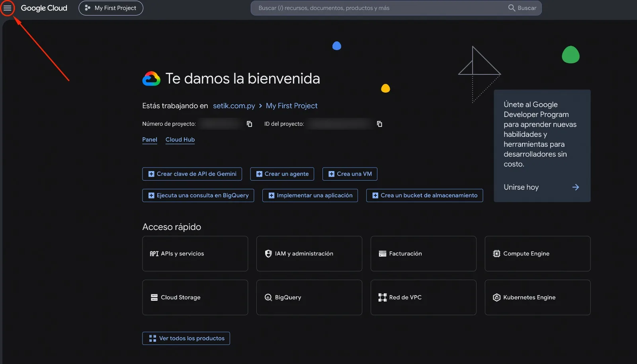Click Crea un bucket de almacenamiento
Image resolution: width=637 pixels, height=364 pixels.
pyautogui.click(x=424, y=195)
